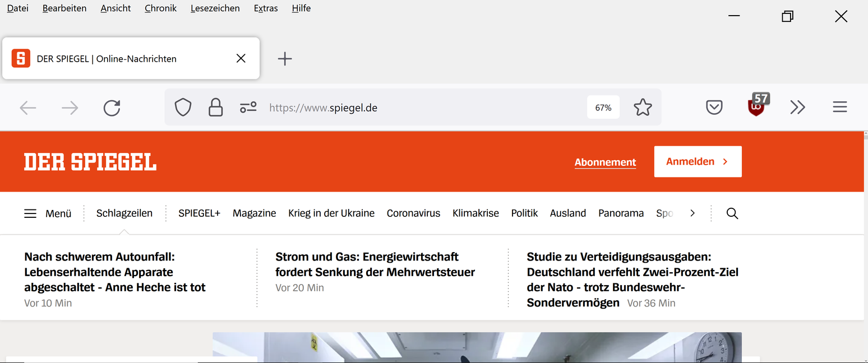Go forward using the right arrow

(70, 108)
